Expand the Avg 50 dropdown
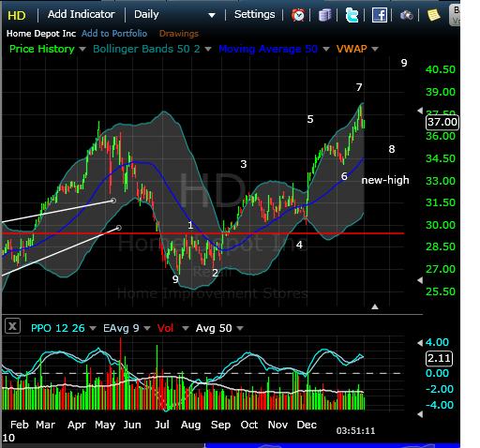480x448 pixels. (x=240, y=328)
